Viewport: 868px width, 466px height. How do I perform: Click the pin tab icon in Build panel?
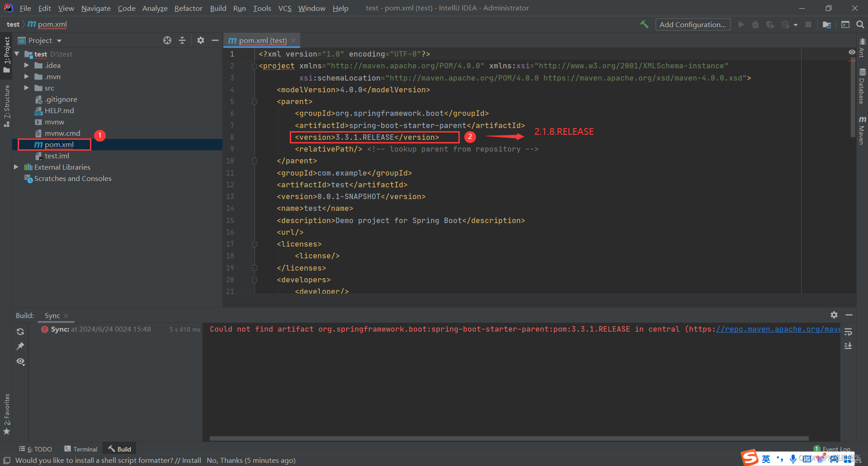pyautogui.click(x=20, y=346)
